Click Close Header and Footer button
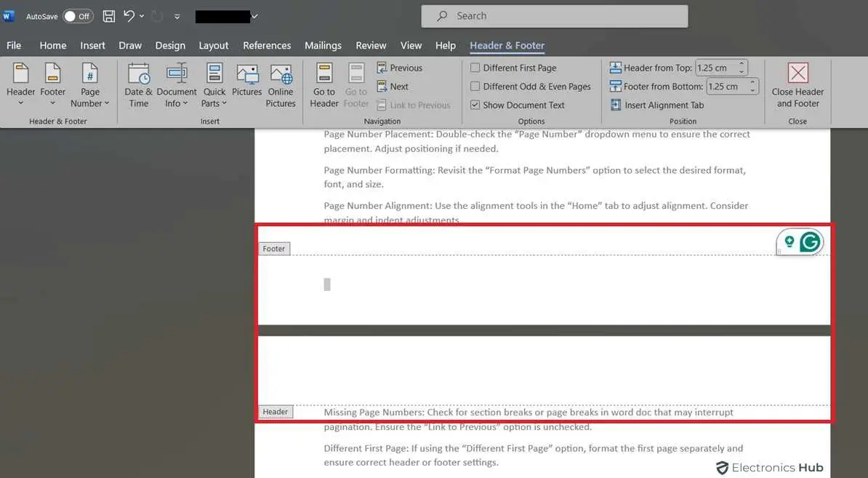 797,85
